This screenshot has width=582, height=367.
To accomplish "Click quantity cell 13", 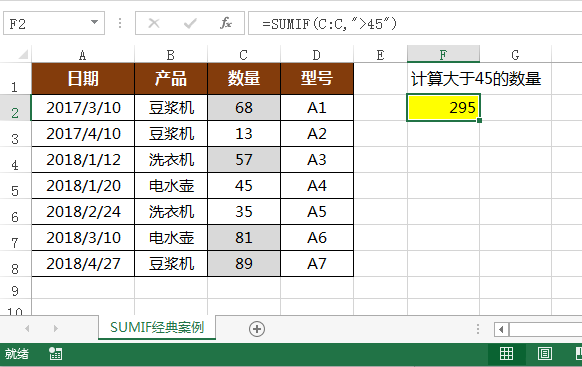I will (244, 134).
